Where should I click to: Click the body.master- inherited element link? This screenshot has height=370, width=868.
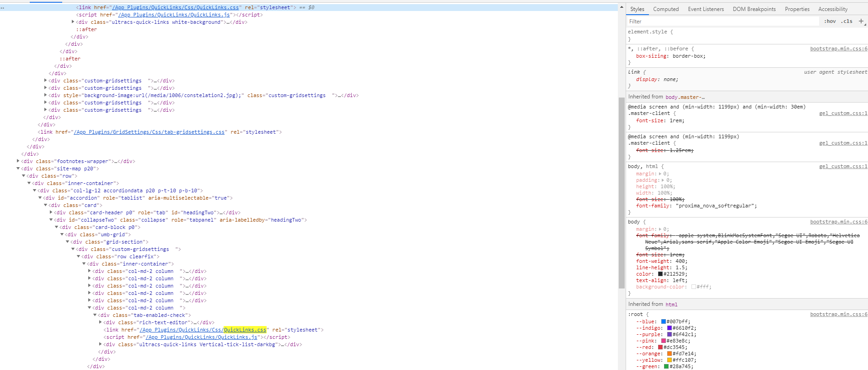tap(685, 97)
